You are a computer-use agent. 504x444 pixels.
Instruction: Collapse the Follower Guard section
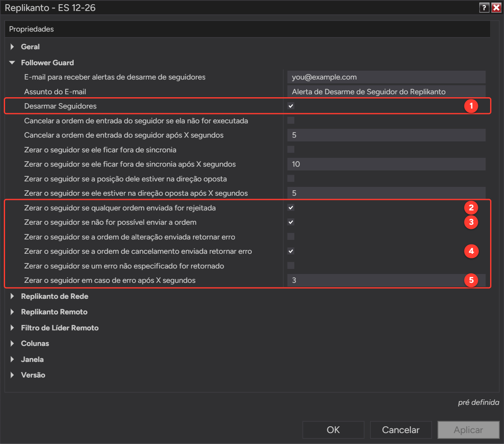tap(12, 63)
